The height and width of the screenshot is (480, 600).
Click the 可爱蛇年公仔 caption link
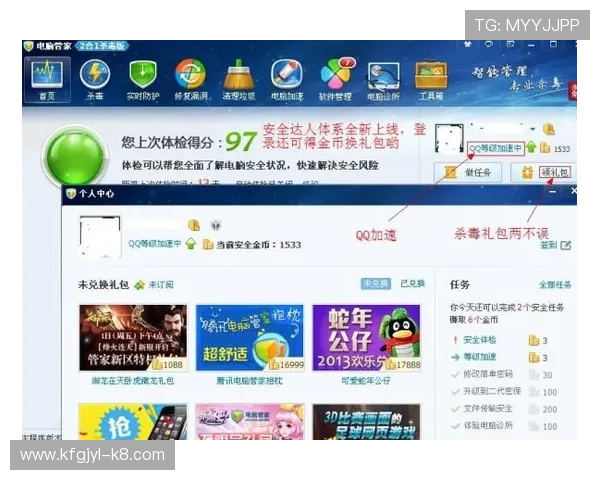pos(366,381)
